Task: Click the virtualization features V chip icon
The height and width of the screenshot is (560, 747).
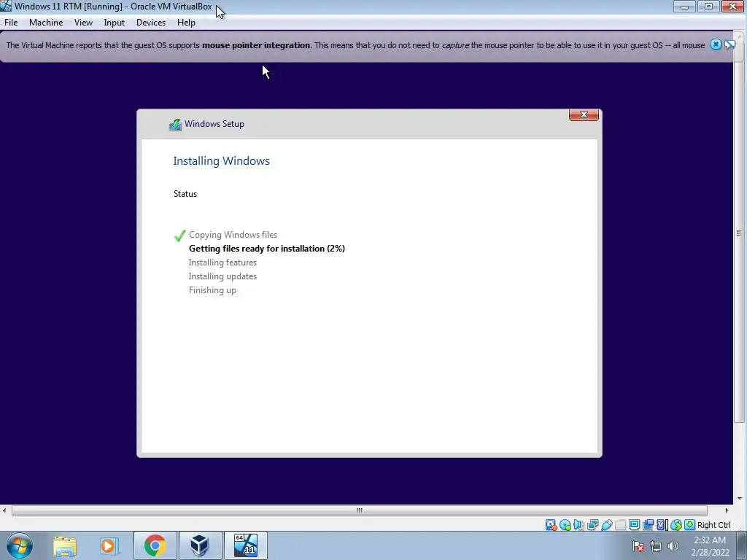Action: pos(662,525)
